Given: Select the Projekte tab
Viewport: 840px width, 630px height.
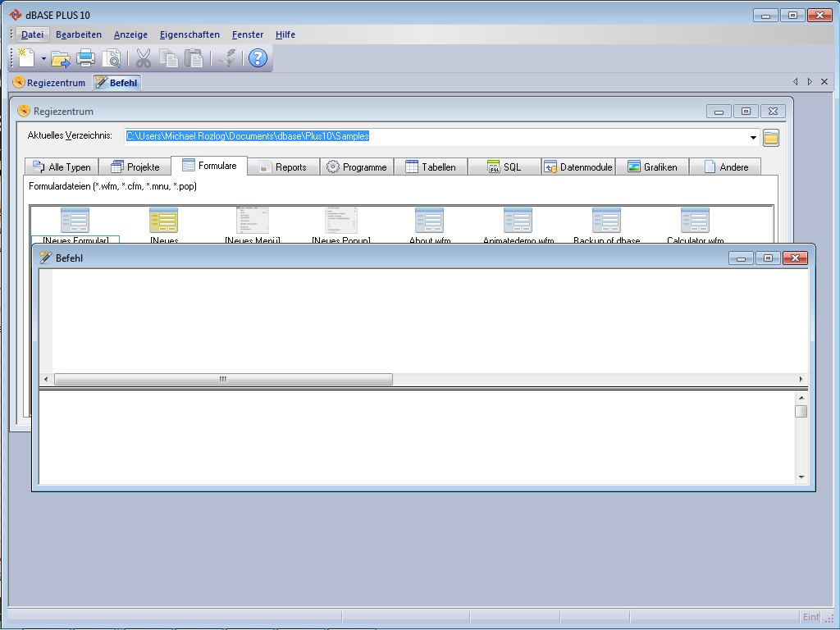Looking at the screenshot, I should 135,167.
